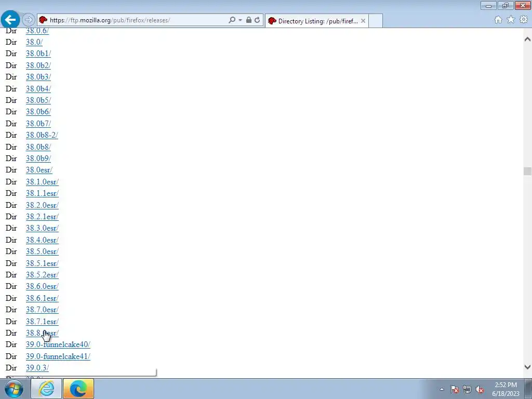Open the 38.2.0esr/ directory link
532x399 pixels.
pos(42,206)
